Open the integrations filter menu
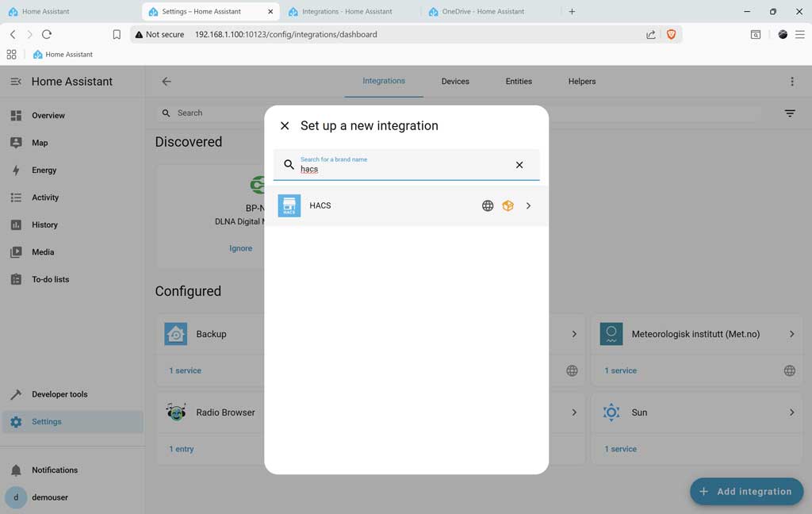Image resolution: width=812 pixels, height=514 pixels. 790,113
